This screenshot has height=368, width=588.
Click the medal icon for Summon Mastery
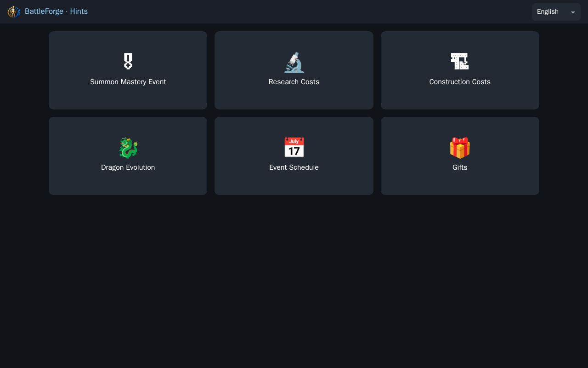128,62
